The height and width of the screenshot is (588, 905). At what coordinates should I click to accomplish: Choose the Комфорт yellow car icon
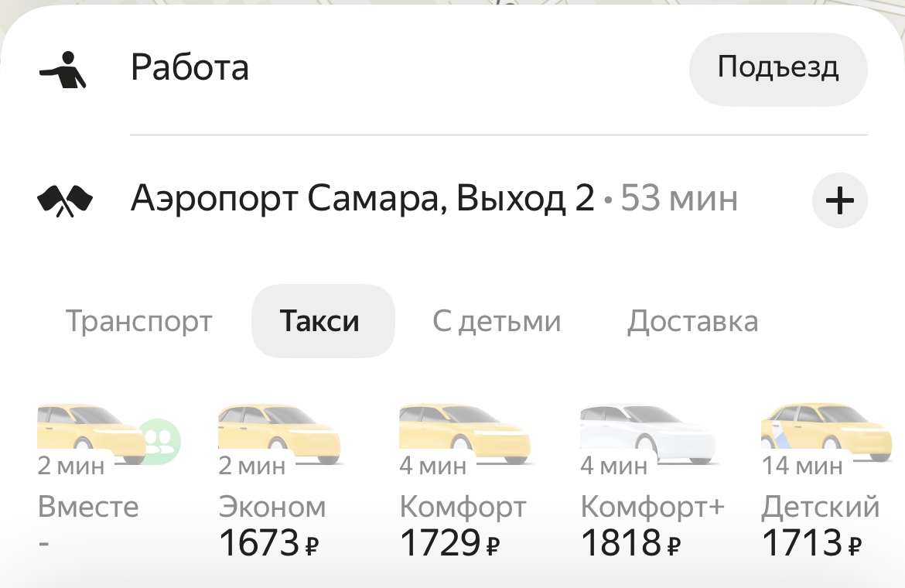464,431
